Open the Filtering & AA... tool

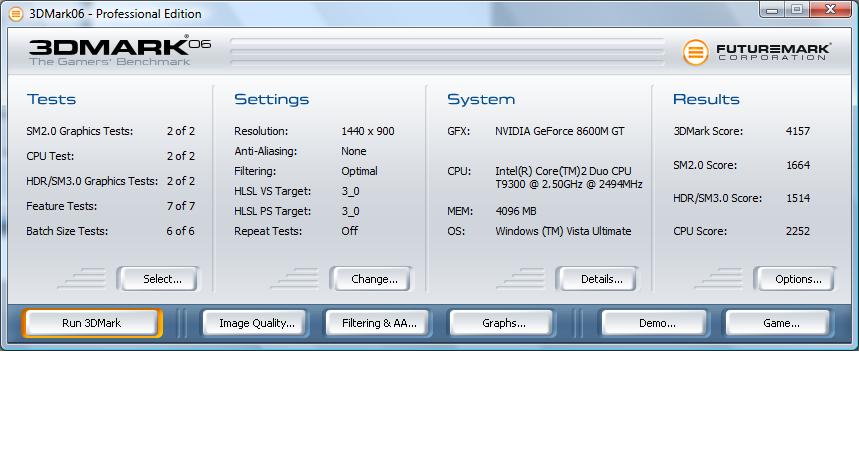[x=378, y=323]
